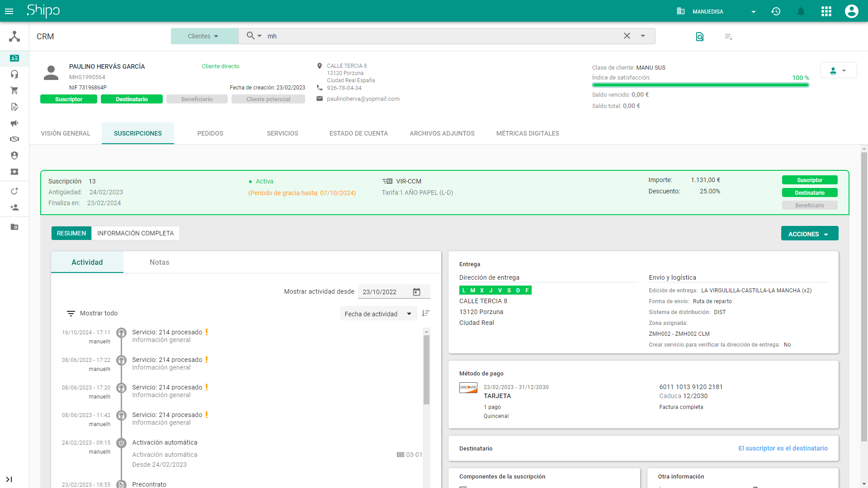Screen dimensions: 868x488
Task: Open the Notas tab
Action: (159, 262)
